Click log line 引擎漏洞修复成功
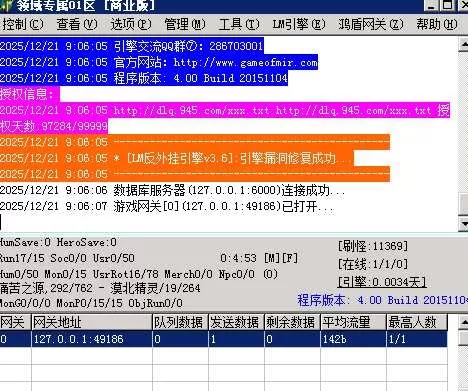468x391 pixels. (177, 158)
